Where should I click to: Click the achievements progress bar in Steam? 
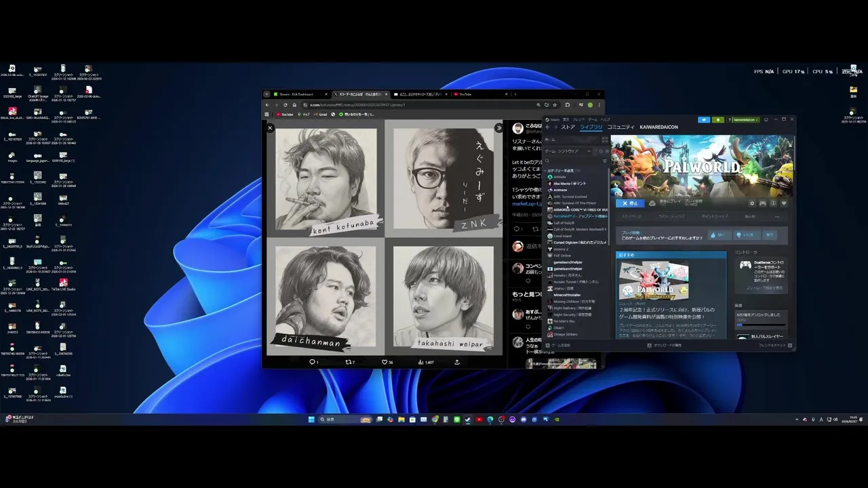pyautogui.click(x=761, y=325)
